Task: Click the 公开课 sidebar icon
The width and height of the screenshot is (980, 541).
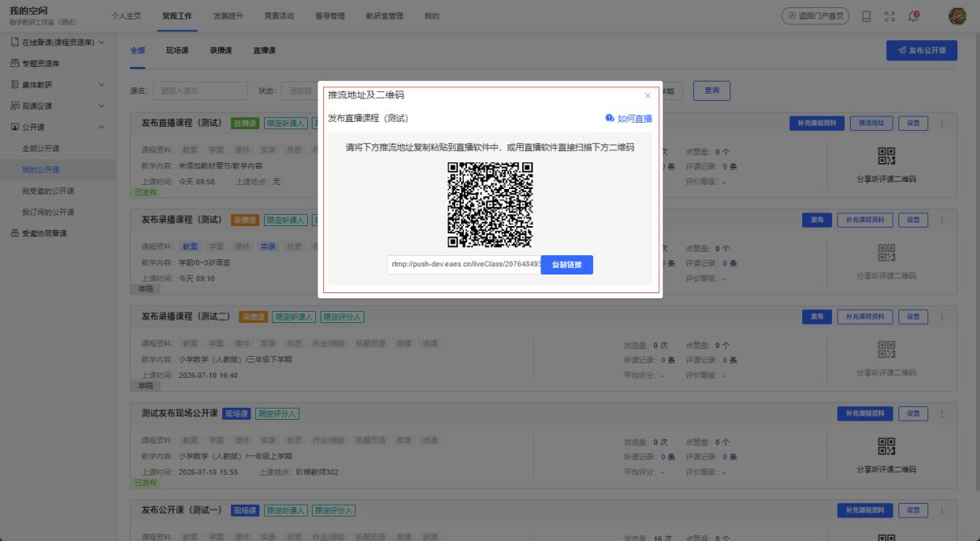Action: pos(15,127)
